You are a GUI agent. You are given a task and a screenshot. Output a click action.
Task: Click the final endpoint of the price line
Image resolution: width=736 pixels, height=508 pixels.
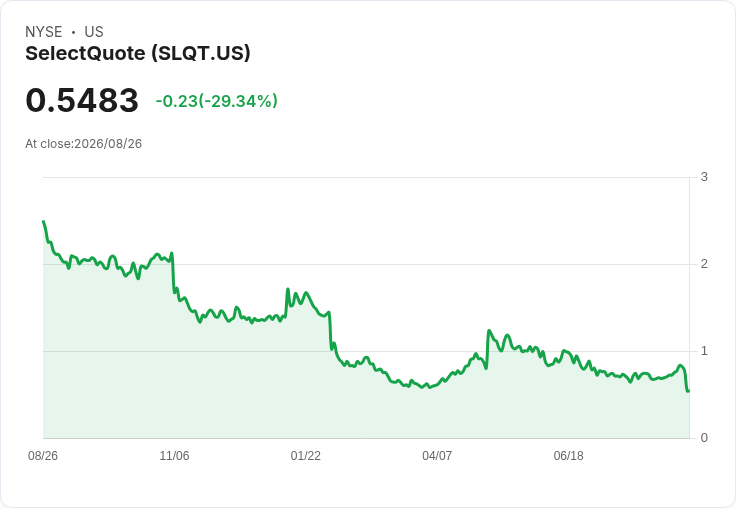pyautogui.click(x=688, y=391)
